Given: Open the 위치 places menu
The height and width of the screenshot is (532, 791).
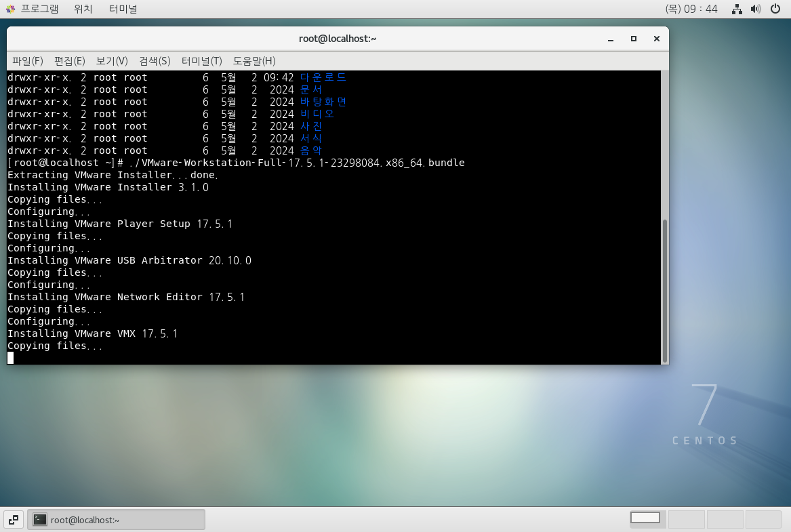Looking at the screenshot, I should coord(83,9).
